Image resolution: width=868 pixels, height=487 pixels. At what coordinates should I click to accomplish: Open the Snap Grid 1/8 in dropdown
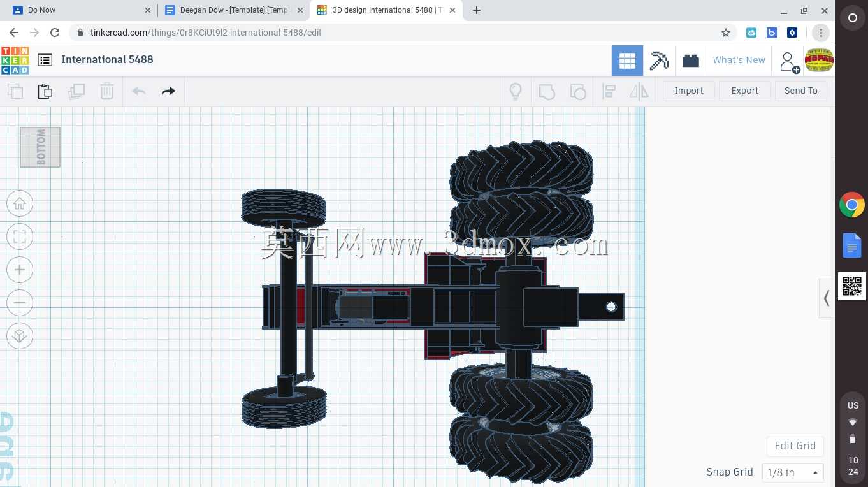pos(793,472)
